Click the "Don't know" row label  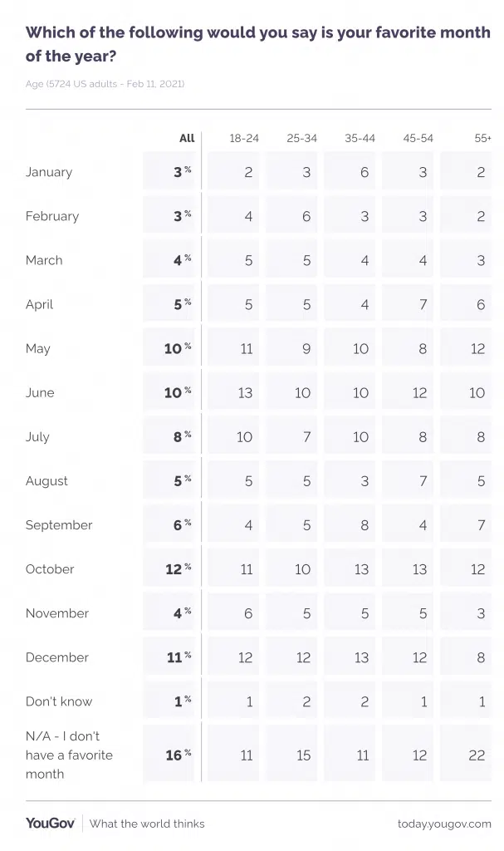tap(58, 701)
